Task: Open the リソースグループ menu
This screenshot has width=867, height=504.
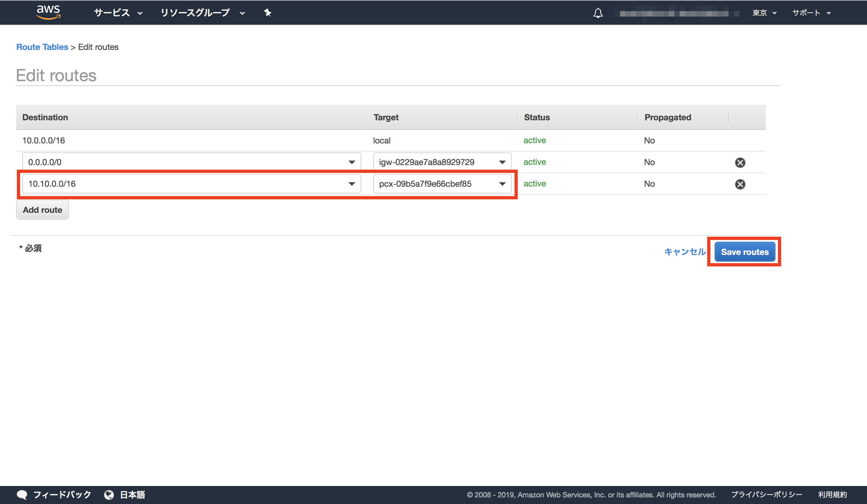Action: 202,13
